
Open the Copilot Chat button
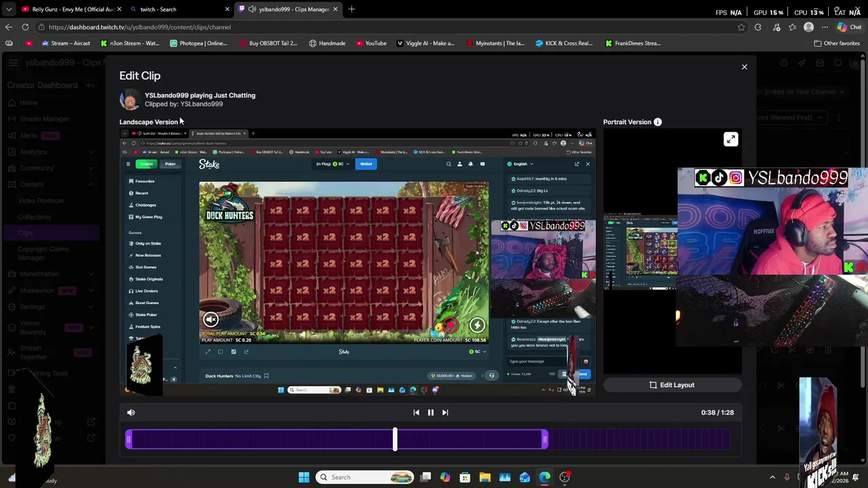[849, 27]
